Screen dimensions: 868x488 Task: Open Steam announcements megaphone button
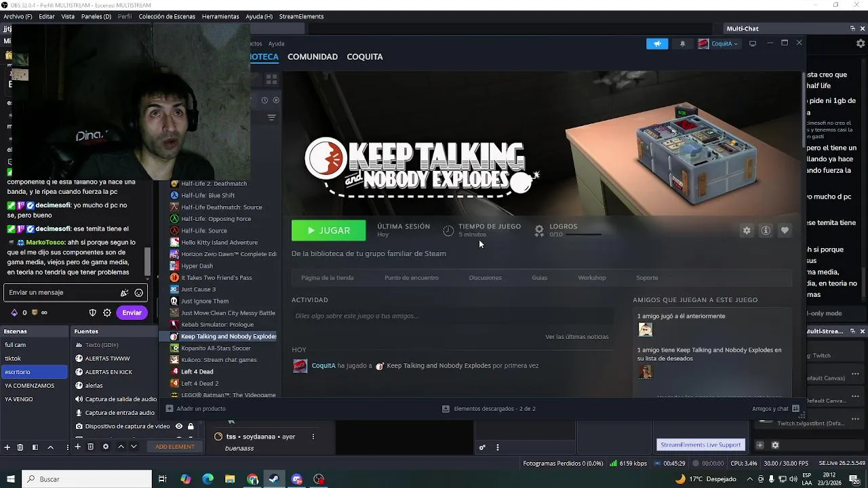pyautogui.click(x=656, y=43)
